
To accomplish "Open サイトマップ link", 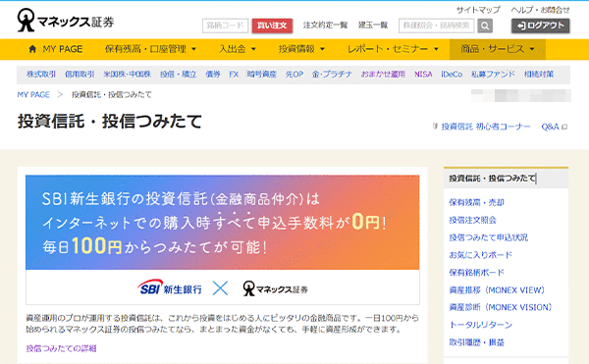I will pos(478,10).
